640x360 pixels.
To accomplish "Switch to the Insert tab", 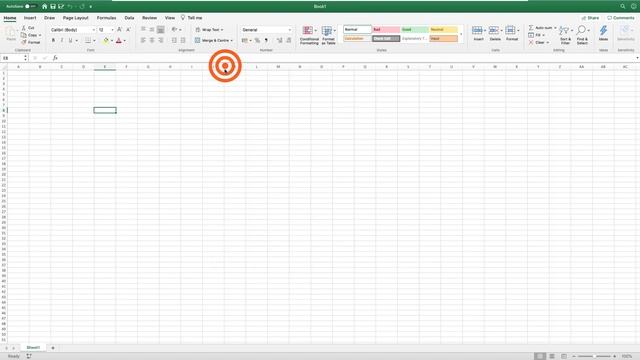I will point(30,18).
